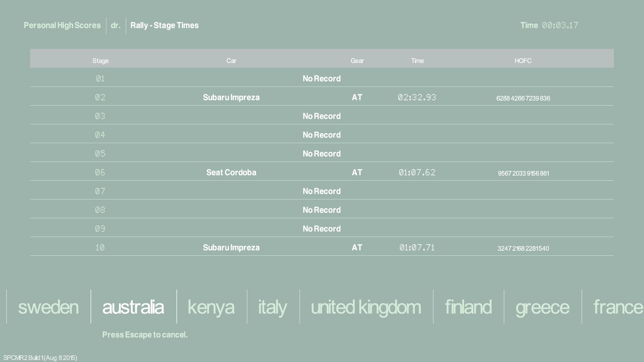
Task: Click stage 01 No Record row
Action: (x=321, y=78)
